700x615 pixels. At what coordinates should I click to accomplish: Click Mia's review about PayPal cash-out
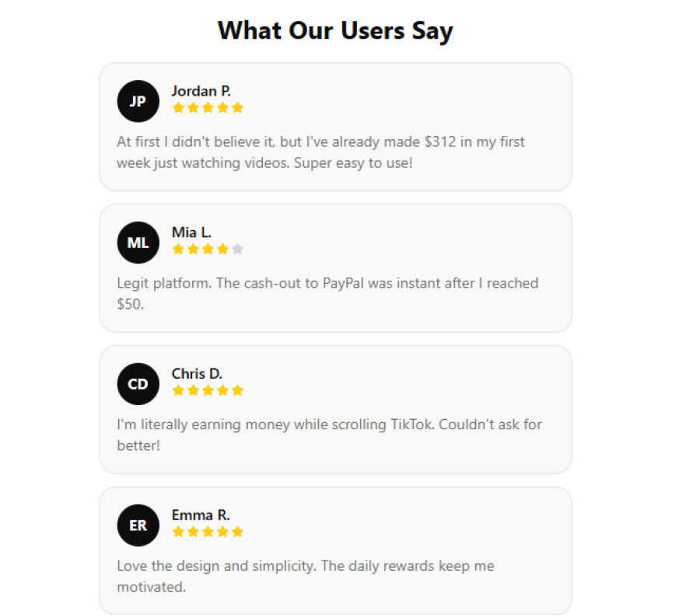327,293
